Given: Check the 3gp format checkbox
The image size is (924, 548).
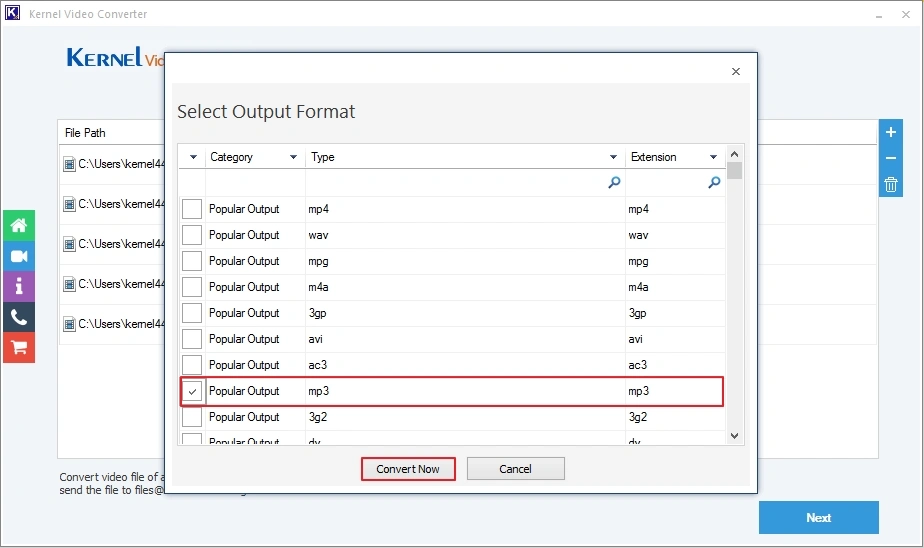Looking at the screenshot, I should coord(192,312).
